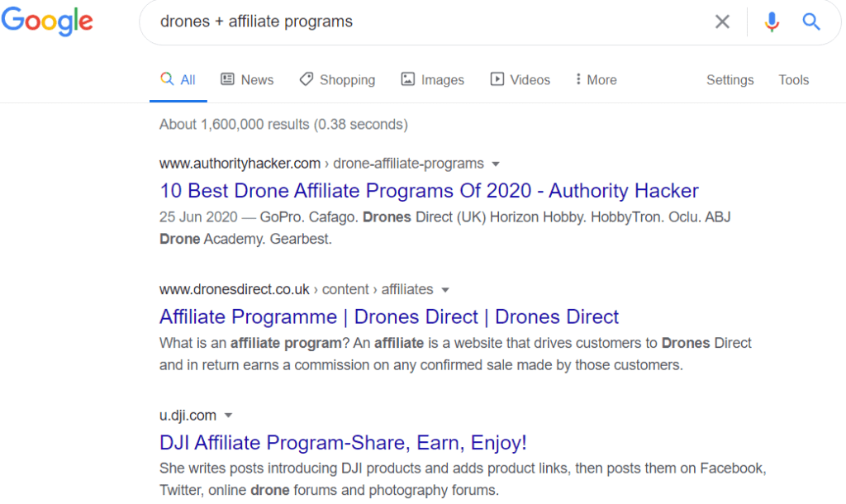Select the All tab
The image size is (846, 504).
tap(178, 80)
